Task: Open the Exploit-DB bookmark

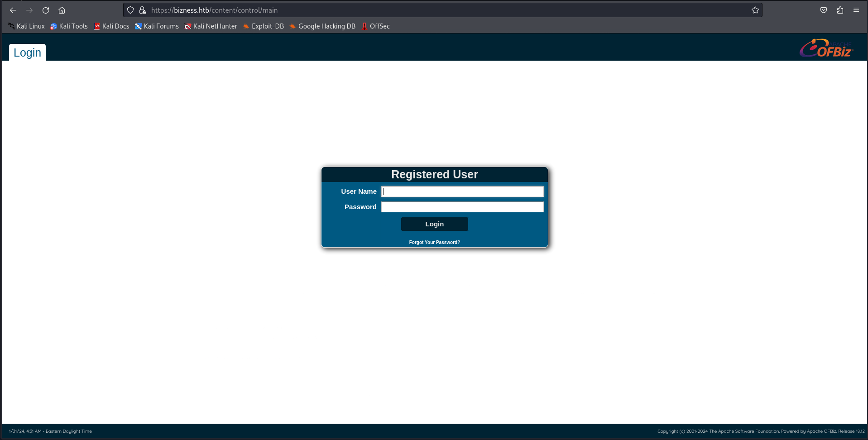Action: (263, 26)
